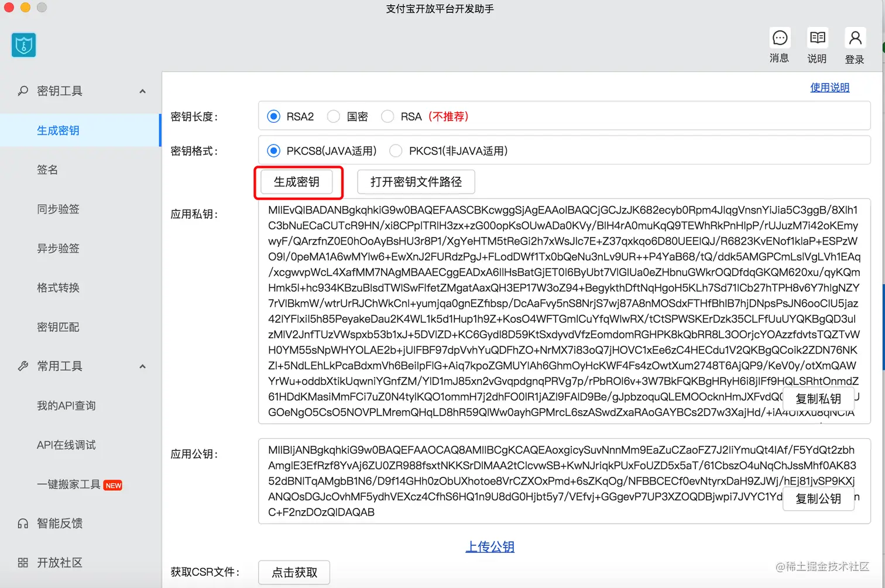
Task: Click 点击获取 to get CSR file
Action: [294, 572]
